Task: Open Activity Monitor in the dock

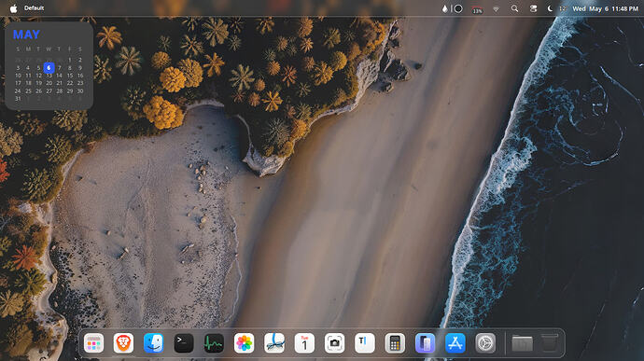Action: pos(214,343)
